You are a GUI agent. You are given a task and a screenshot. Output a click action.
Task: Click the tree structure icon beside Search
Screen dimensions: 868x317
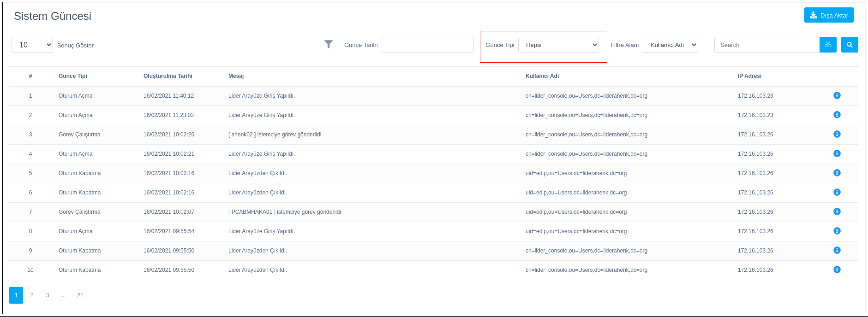click(828, 45)
